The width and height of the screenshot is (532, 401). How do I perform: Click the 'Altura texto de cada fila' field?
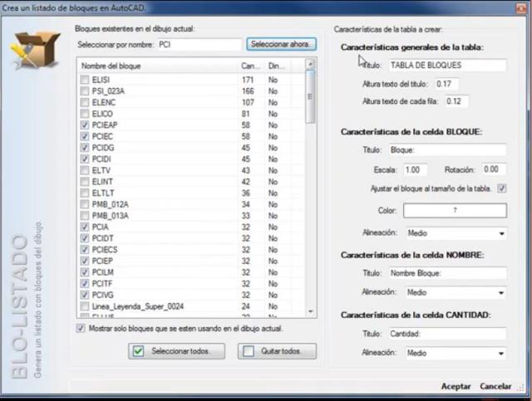[456, 101]
